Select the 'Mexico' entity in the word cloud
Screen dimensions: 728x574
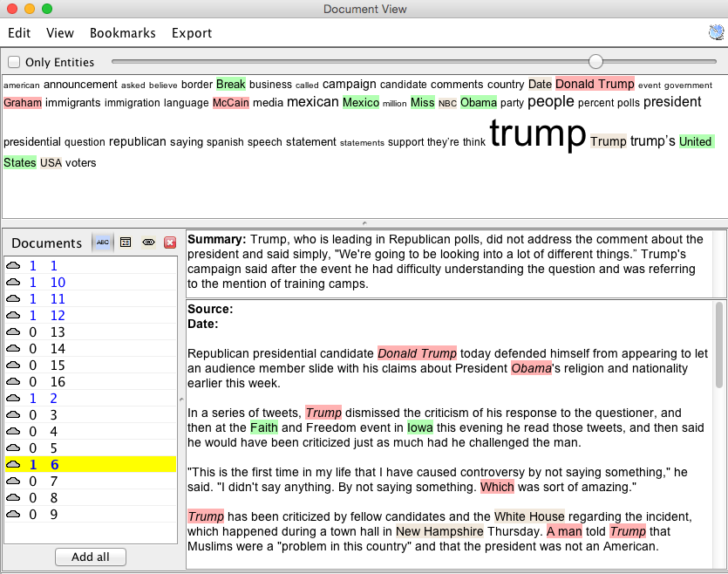pyautogui.click(x=361, y=102)
